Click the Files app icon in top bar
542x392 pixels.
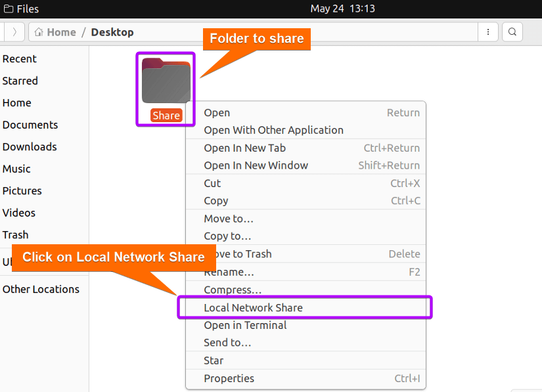click(9, 9)
